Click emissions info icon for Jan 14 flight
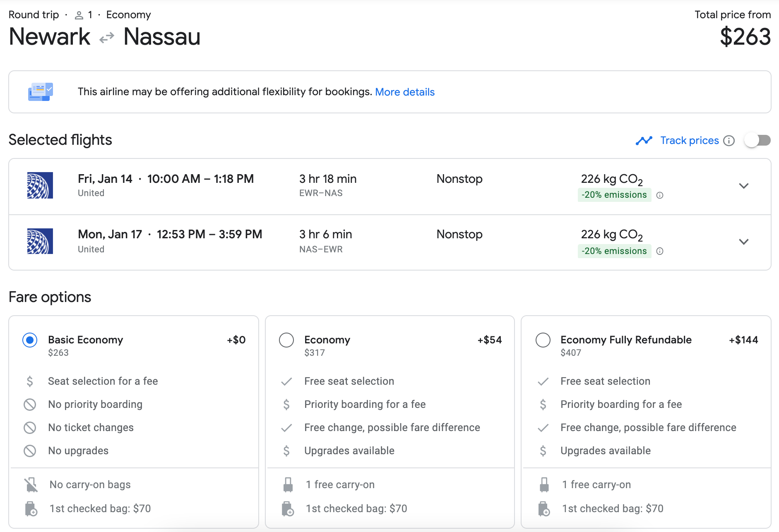Image resolution: width=779 pixels, height=532 pixels. click(660, 195)
